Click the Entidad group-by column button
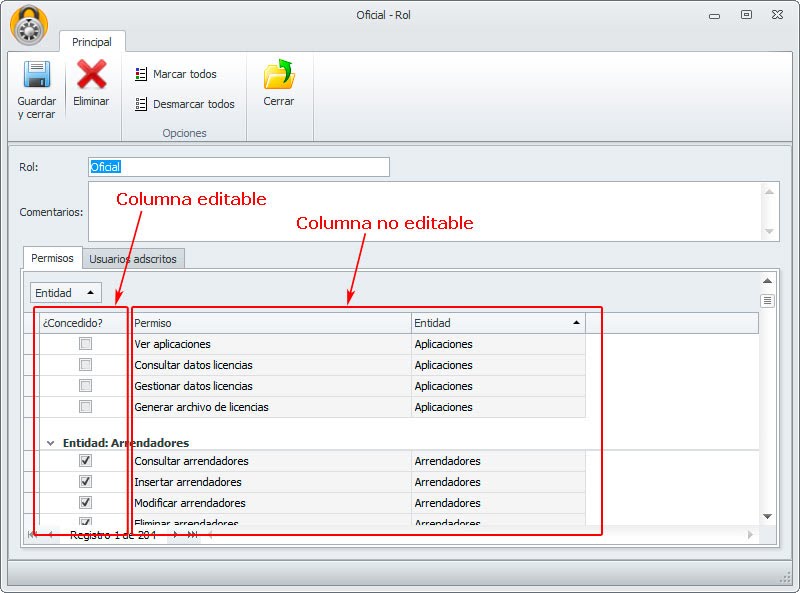This screenshot has height=593, width=800. [66, 293]
